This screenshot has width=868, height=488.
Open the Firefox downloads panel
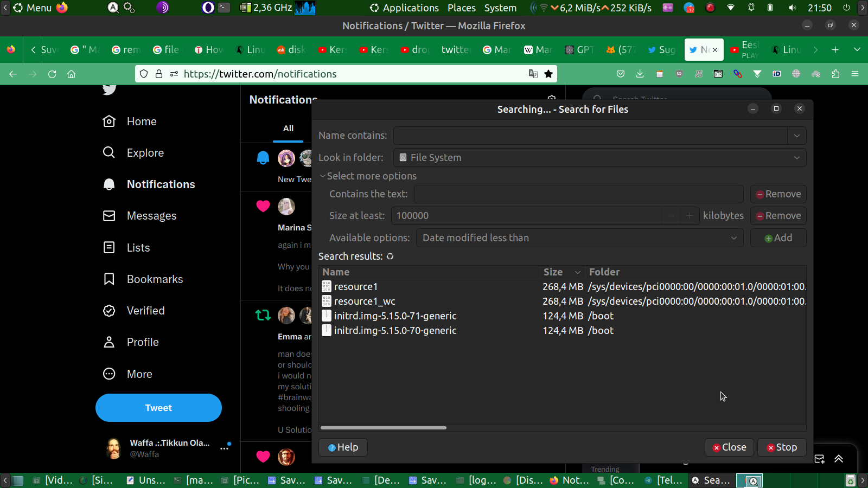pyautogui.click(x=640, y=74)
